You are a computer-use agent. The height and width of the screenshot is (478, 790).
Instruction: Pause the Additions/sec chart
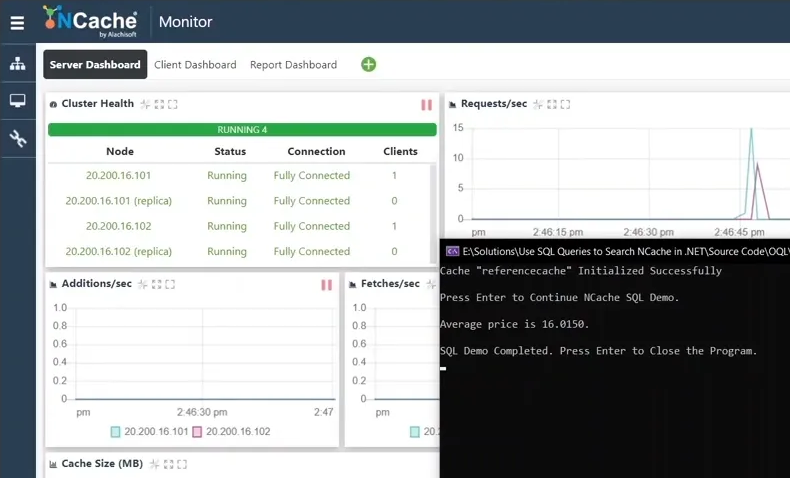click(x=326, y=285)
